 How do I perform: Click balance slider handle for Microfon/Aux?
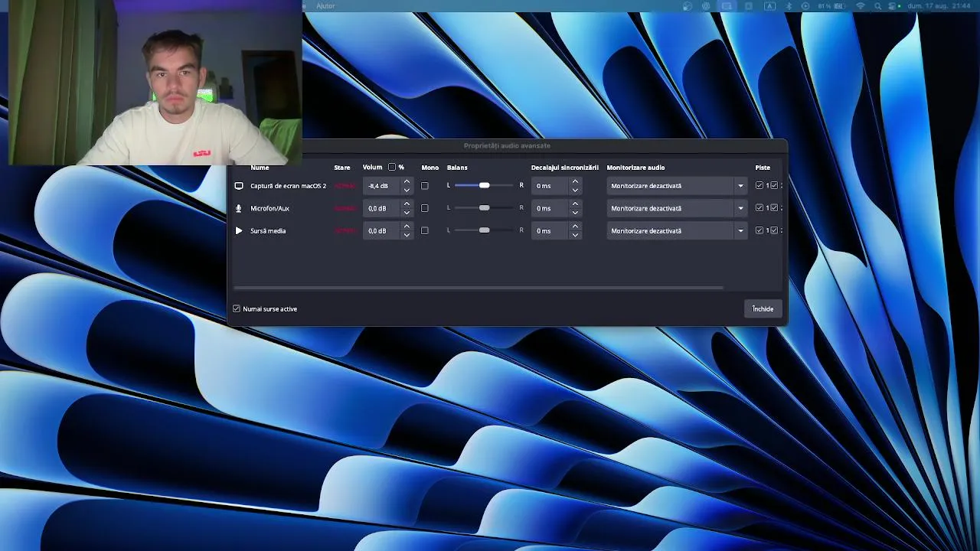pyautogui.click(x=484, y=207)
